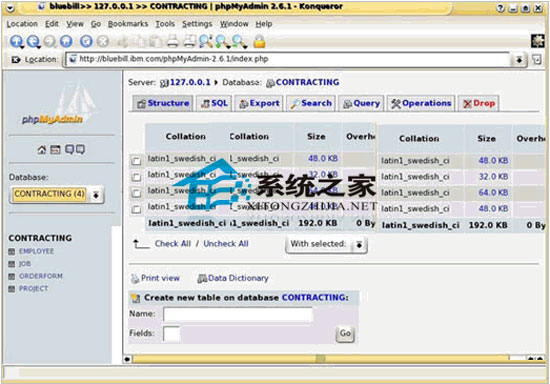Open the CONTRACTING (4) database dropdown
This screenshot has width=550, height=384.
[x=56, y=194]
